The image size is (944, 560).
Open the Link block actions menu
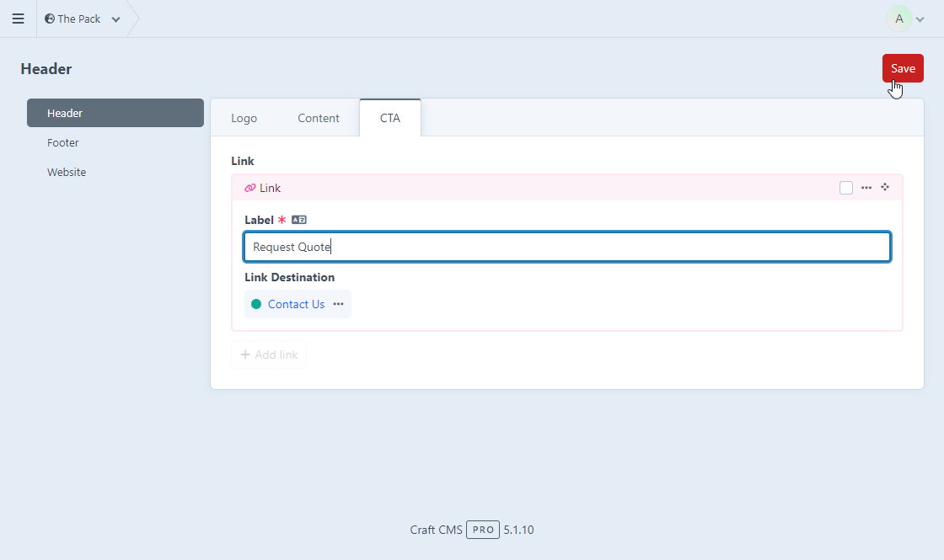pos(866,188)
